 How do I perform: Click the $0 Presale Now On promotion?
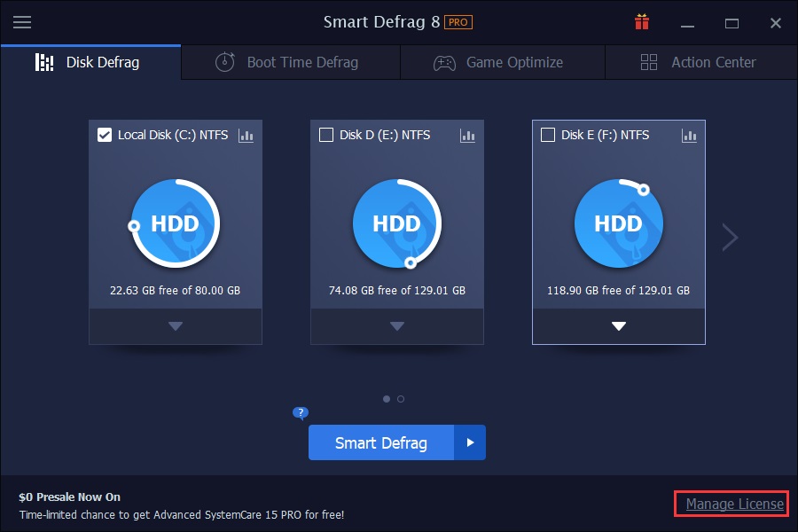[70, 497]
